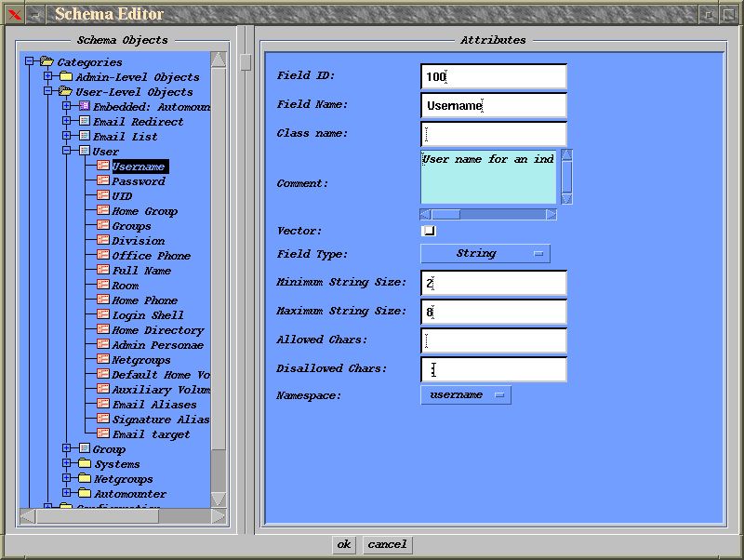Click the Division field icon
This screenshot has height=560, width=744.
coord(103,240)
